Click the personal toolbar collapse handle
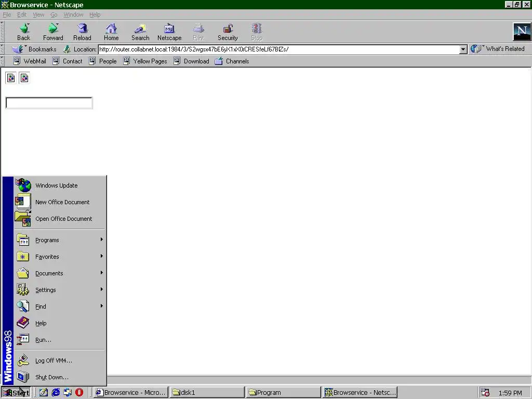Image resolution: width=532 pixels, height=399 pixels. tap(2, 61)
